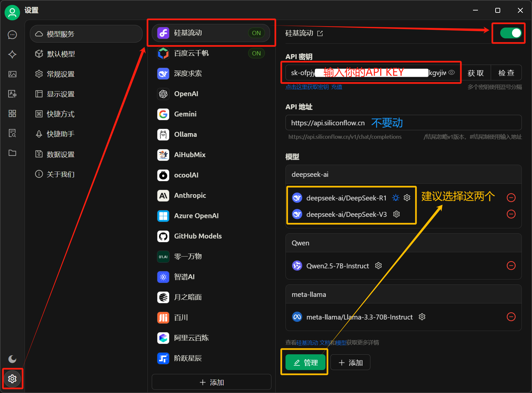Open the files folder sidebar icon
This screenshot has height=393, width=532.
click(x=12, y=153)
